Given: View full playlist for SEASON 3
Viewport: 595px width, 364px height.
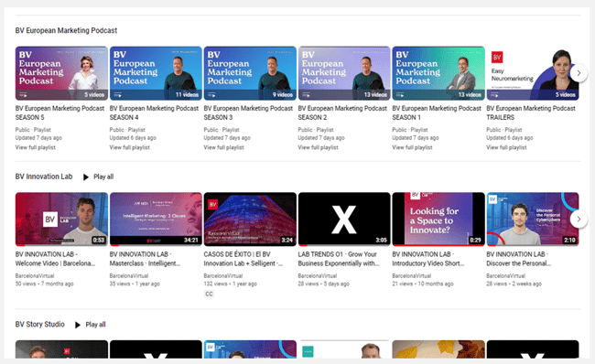Looking at the screenshot, I should coord(223,147).
